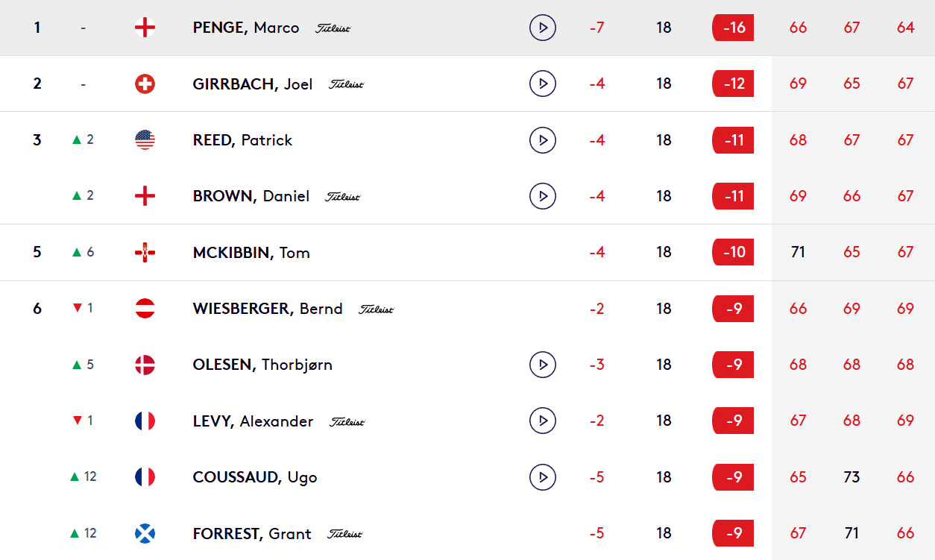Viewport: 935px width, 560px height.
Task: Click the play button for Alexander Levy
Action: [x=543, y=421]
